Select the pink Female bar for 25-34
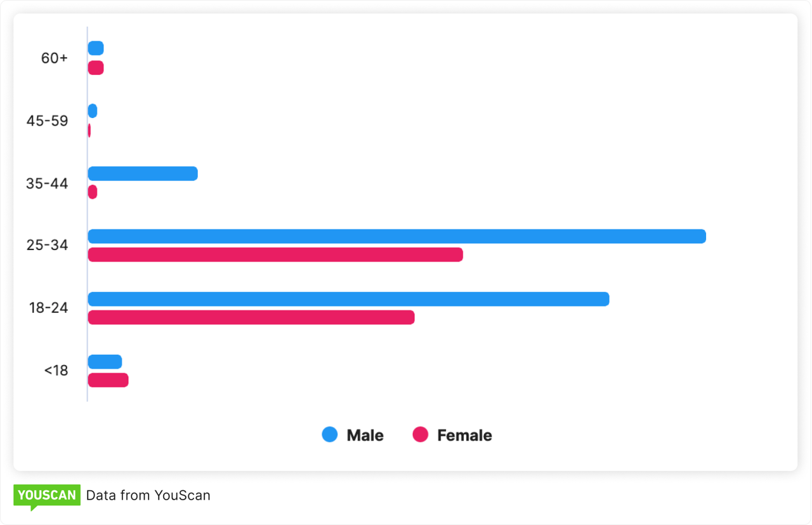 [275, 255]
